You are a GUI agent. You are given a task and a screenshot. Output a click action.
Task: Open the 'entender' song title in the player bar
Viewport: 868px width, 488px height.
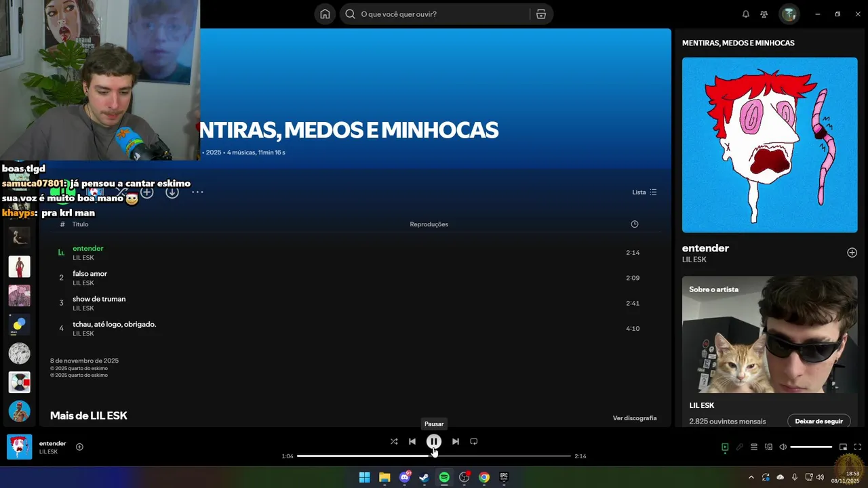pos(53,443)
